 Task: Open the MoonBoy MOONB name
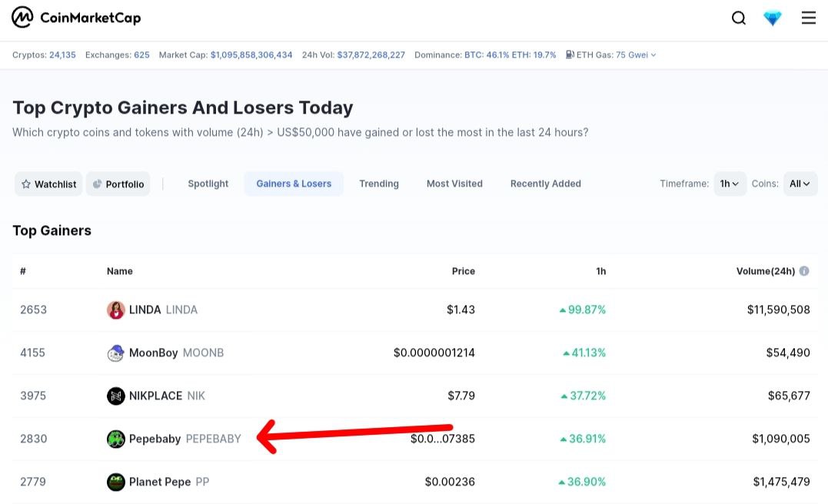tap(176, 353)
